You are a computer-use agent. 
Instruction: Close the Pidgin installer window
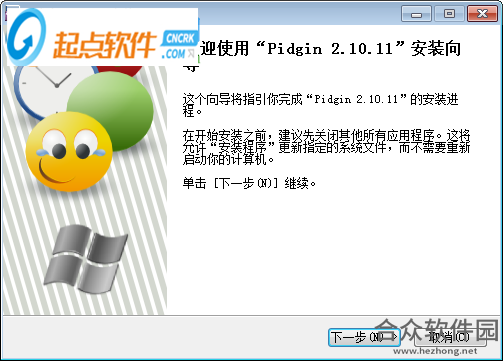click(x=482, y=14)
